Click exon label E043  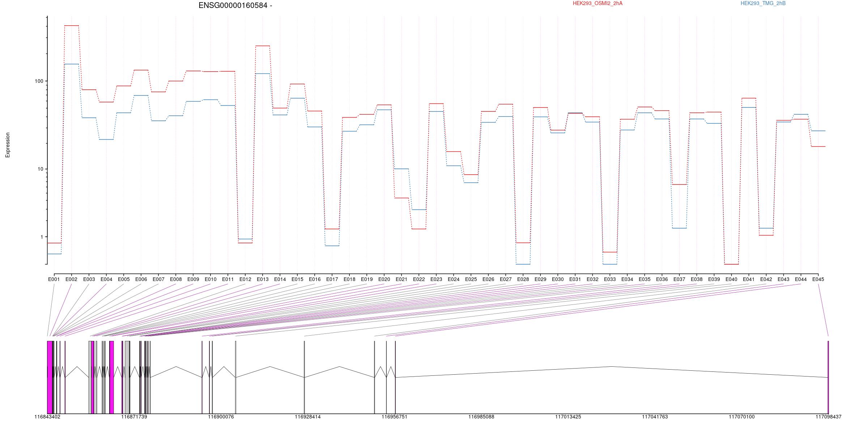783,279
